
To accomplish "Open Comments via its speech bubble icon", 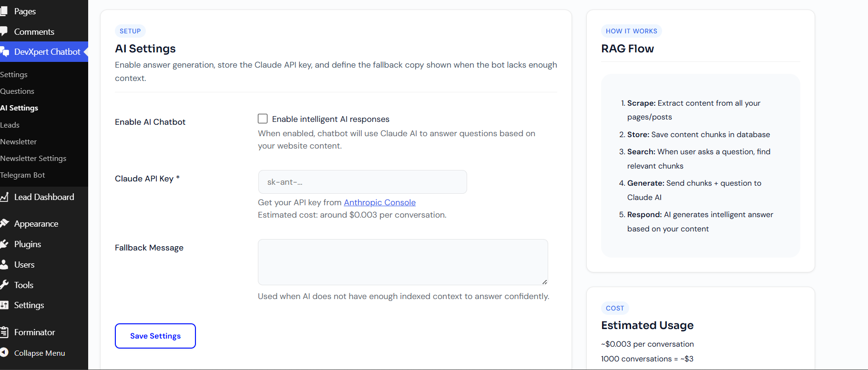I will tap(4, 31).
